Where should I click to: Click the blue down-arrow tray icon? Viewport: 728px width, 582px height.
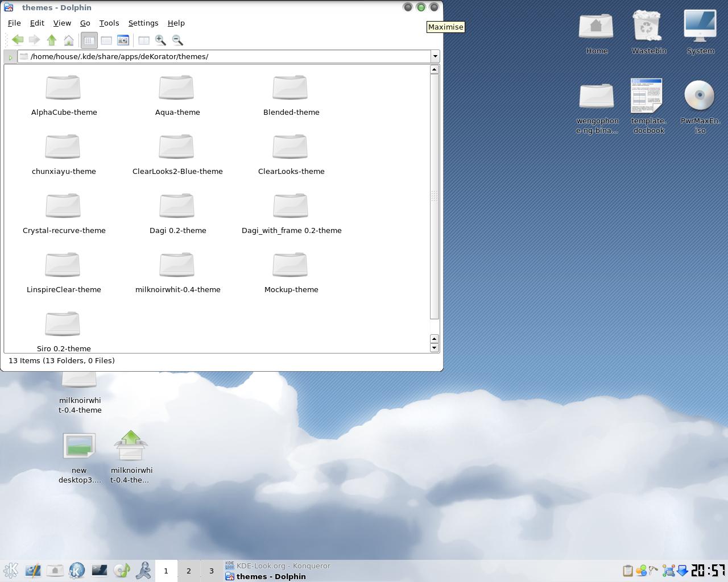click(x=682, y=571)
